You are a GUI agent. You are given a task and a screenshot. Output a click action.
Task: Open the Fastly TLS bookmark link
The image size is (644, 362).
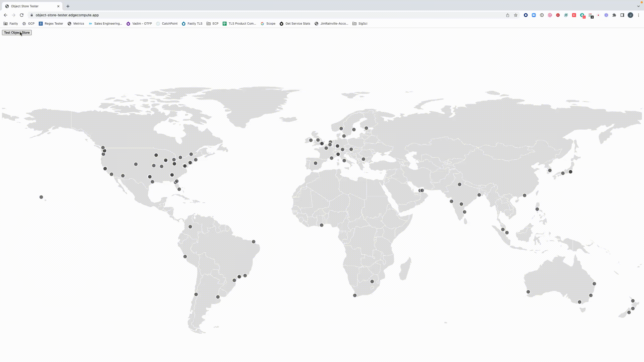click(x=195, y=23)
